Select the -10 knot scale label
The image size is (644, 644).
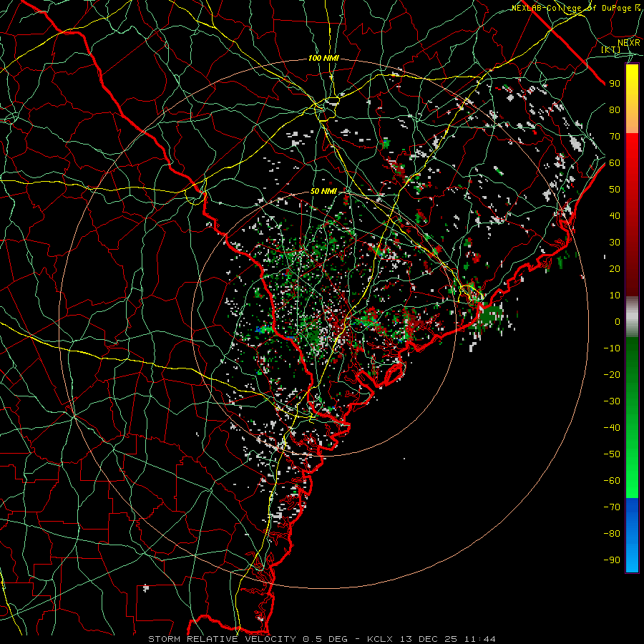click(612, 348)
